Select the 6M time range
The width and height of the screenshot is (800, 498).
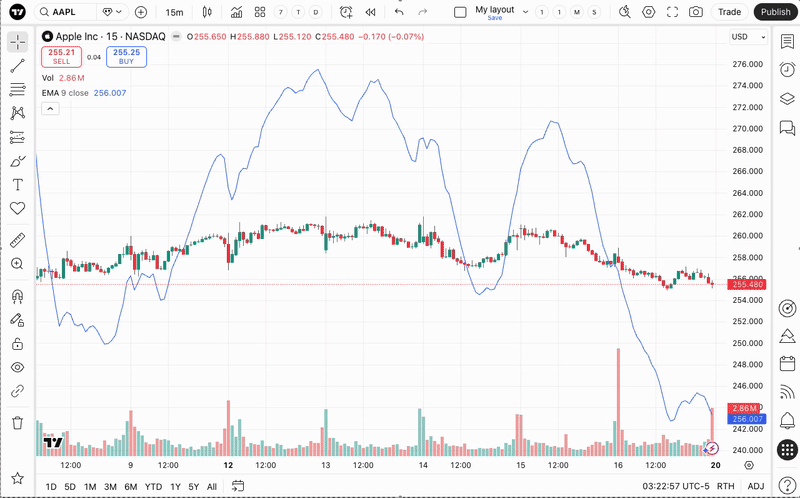point(131,487)
